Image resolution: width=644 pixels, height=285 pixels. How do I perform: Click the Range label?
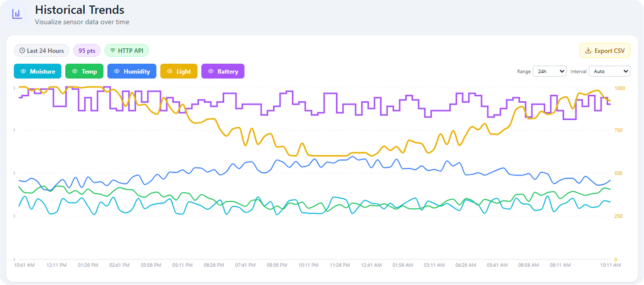[524, 71]
